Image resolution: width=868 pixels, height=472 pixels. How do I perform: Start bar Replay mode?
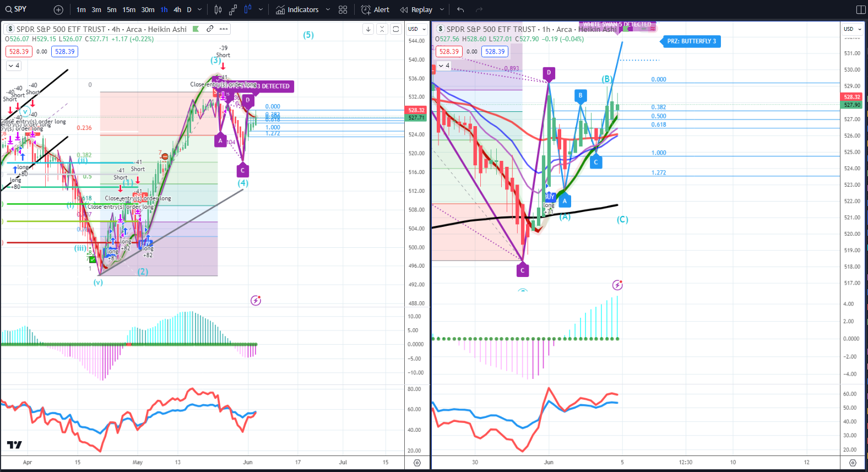(416, 10)
